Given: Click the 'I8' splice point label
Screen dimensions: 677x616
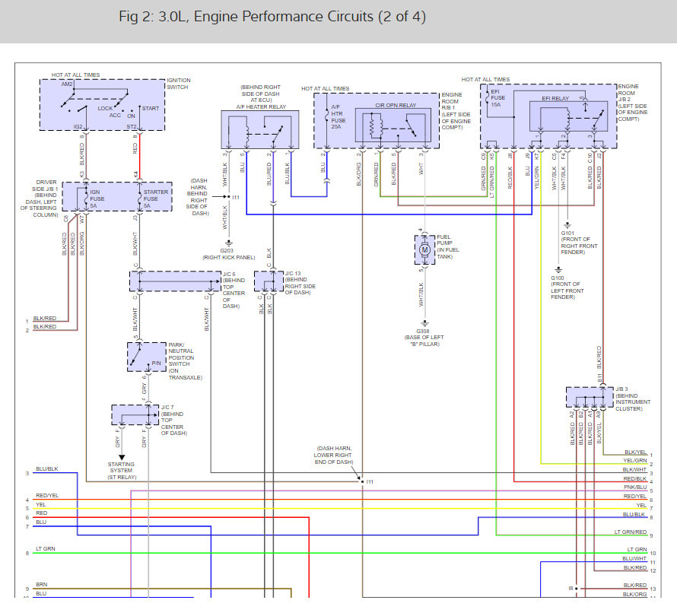Looking at the screenshot, I should click(x=571, y=589).
